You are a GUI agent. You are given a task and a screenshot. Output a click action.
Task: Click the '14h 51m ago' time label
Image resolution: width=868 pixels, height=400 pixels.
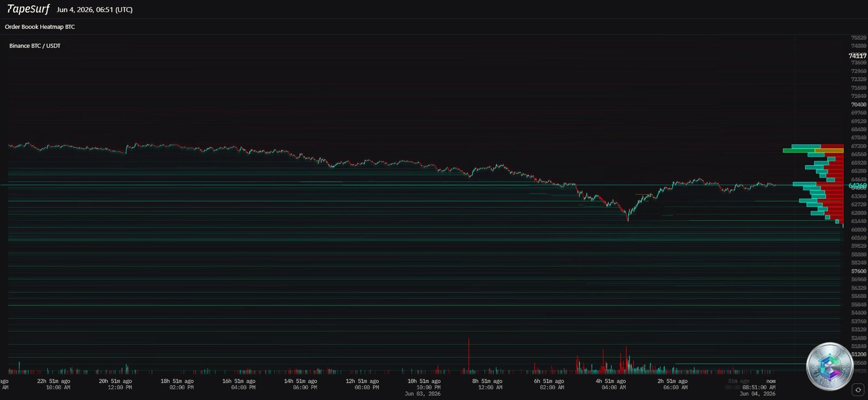301,381
